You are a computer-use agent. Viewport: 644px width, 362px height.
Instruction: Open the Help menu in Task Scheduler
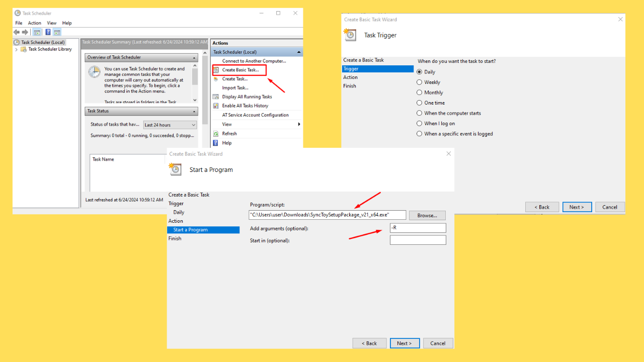pos(67,23)
